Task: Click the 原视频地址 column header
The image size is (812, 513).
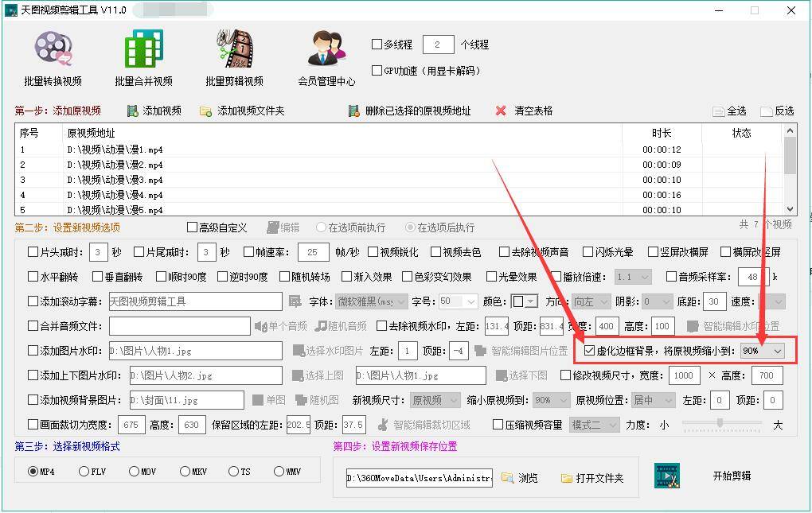Action: coord(342,133)
